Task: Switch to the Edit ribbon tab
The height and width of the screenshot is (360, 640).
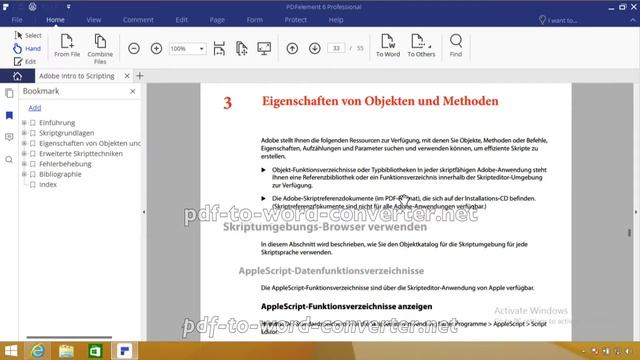Action: click(182, 20)
